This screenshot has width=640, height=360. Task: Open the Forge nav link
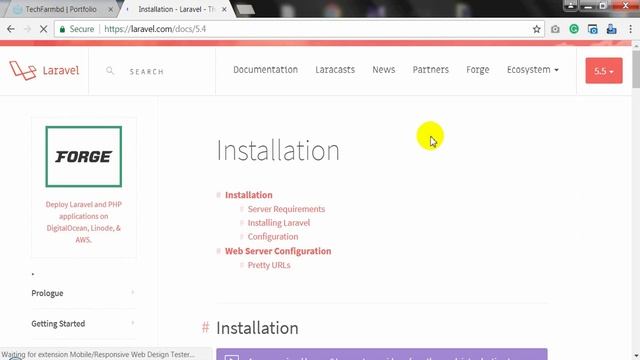(x=478, y=70)
